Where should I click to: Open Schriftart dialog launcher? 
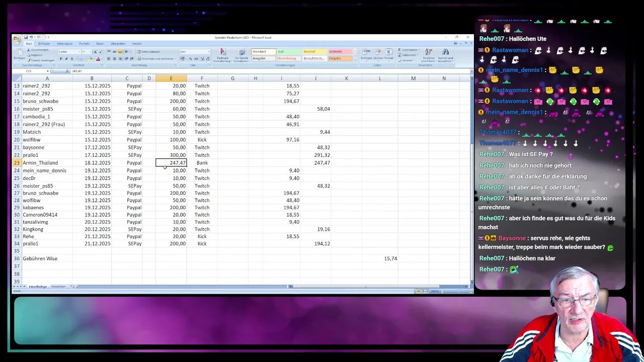pos(102,65)
